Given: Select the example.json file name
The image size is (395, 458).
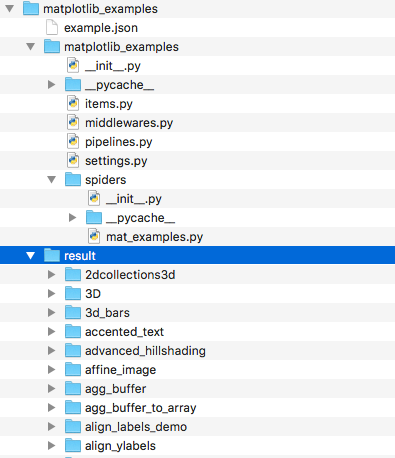Looking at the screenshot, I should click(x=101, y=28).
